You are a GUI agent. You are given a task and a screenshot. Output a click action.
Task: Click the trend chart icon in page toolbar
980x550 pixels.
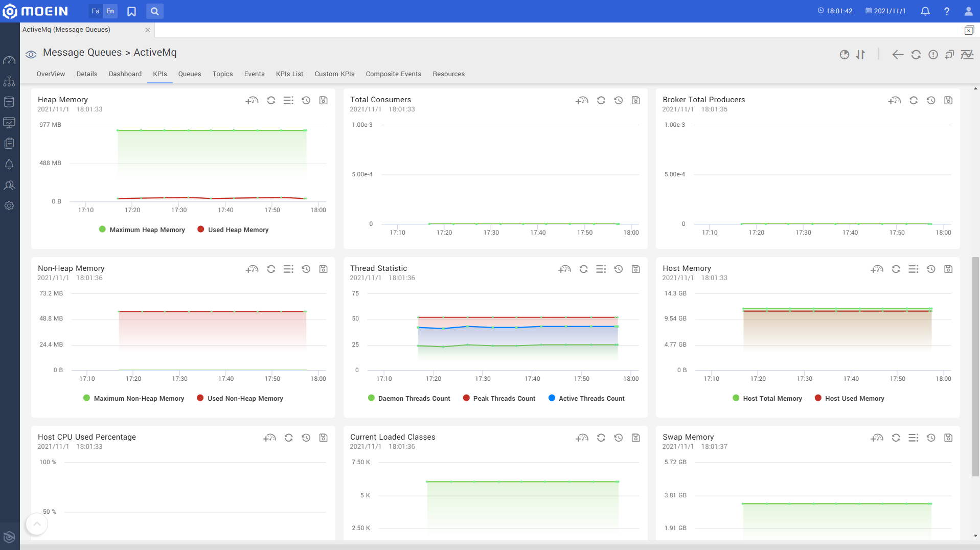click(967, 54)
